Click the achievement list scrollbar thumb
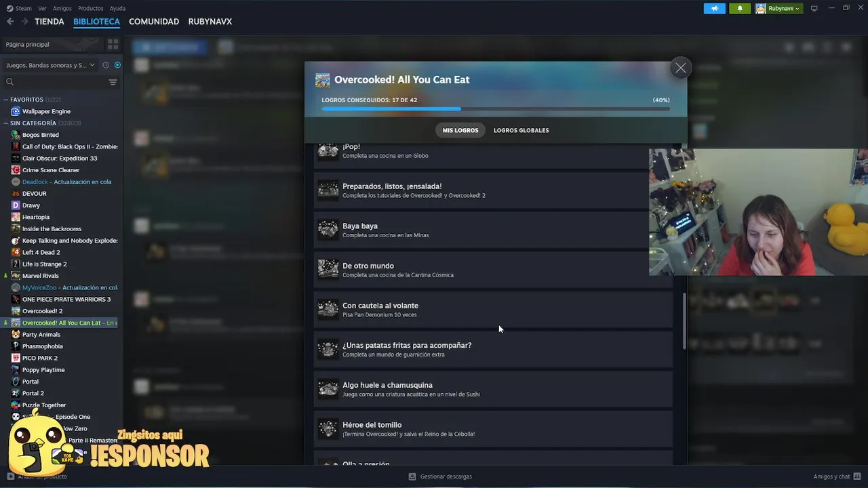Screen dimensions: 868x488 click(x=684, y=321)
